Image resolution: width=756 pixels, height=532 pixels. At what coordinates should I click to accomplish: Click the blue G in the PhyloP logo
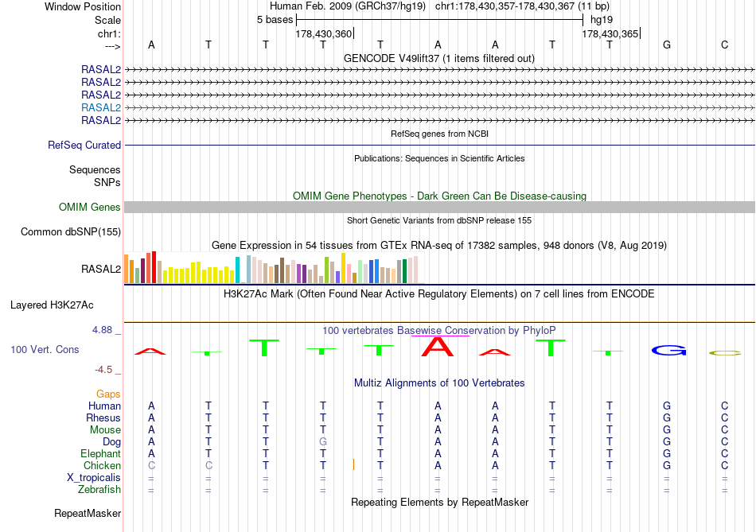point(668,351)
